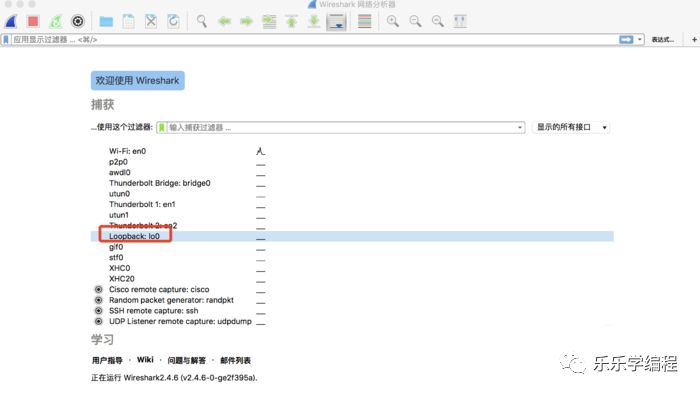Start capture with the blue shark fin icon
Image resolution: width=700 pixels, height=394 pixels.
coord(11,21)
